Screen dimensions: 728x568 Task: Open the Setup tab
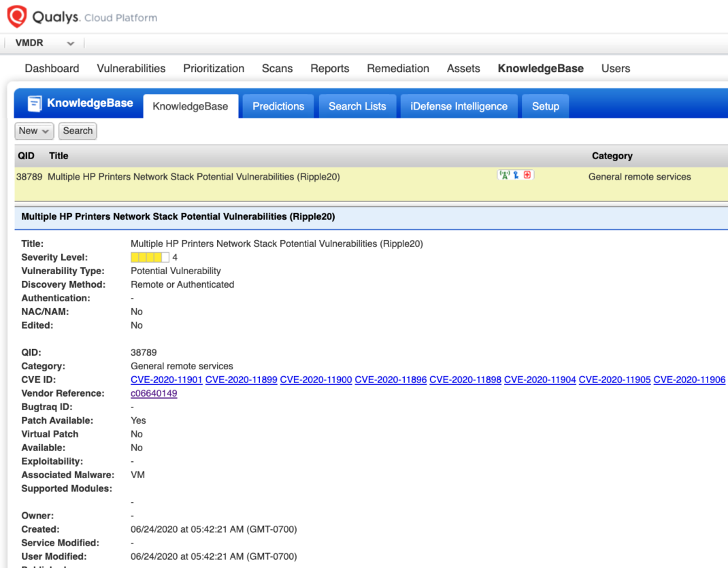(x=545, y=106)
